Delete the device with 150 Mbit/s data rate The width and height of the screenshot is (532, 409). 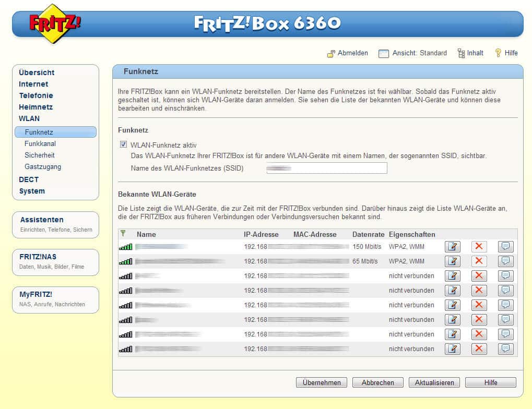[479, 247]
